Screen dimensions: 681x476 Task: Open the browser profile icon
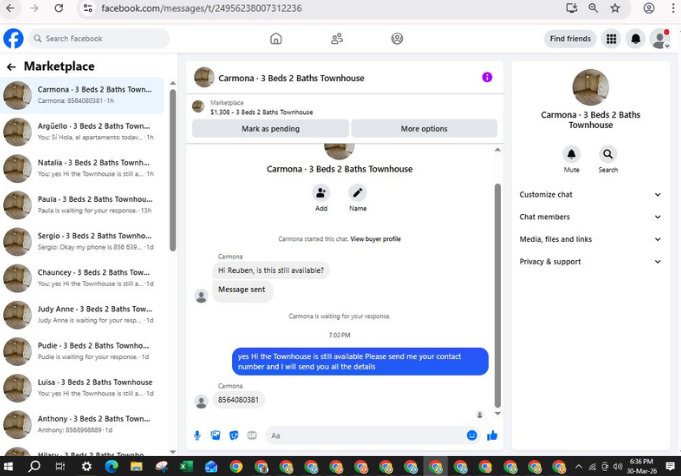click(x=649, y=8)
